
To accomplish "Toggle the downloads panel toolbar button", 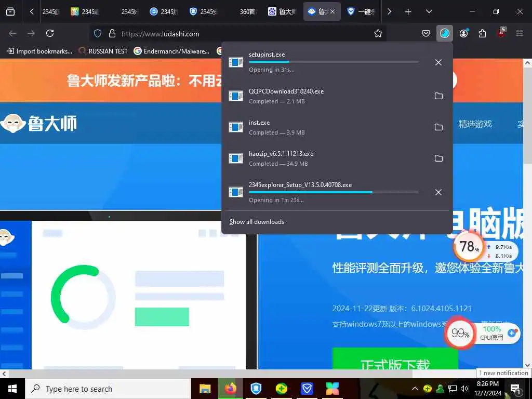I will [x=445, y=33].
